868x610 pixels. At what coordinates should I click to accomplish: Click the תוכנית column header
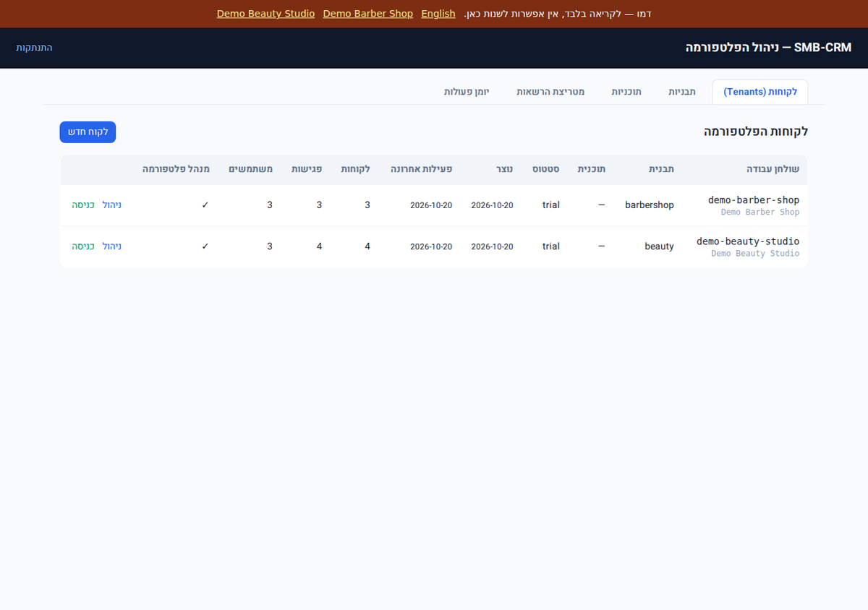click(x=591, y=168)
